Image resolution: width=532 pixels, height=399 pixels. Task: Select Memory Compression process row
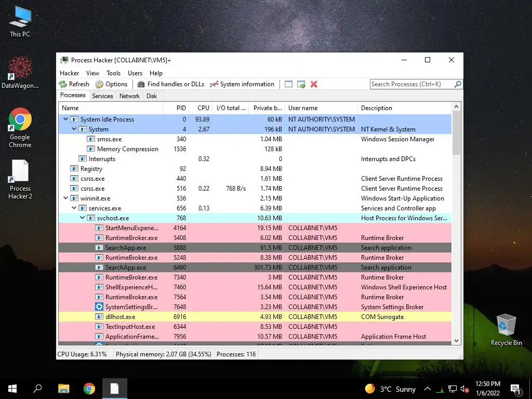(x=255, y=149)
